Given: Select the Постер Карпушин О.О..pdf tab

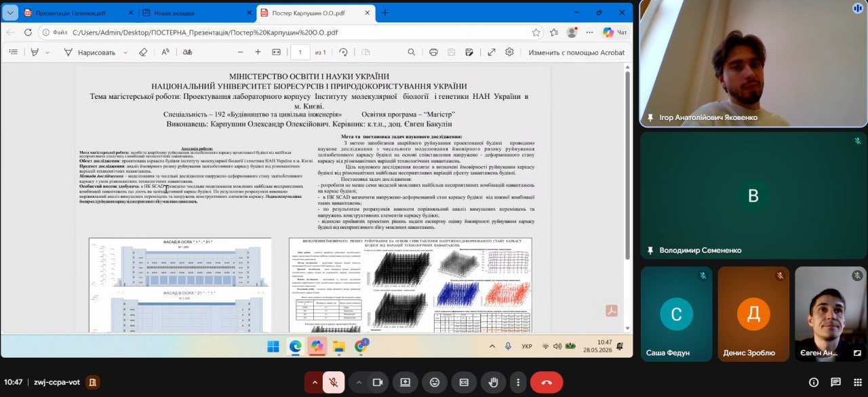Looking at the screenshot, I should click(x=315, y=12).
